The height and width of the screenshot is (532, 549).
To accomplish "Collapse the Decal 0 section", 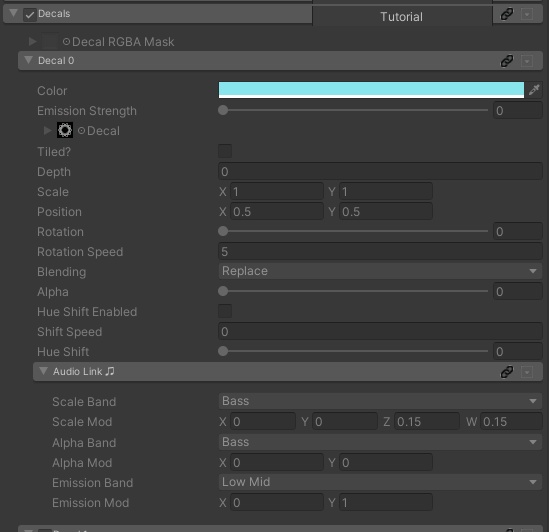I will pos(28,60).
